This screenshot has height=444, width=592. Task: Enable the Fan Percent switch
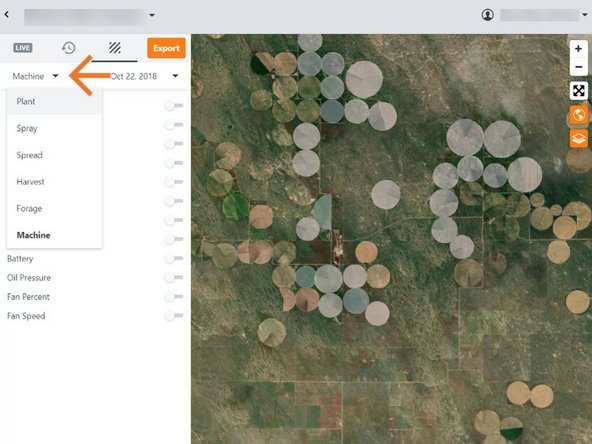pos(174,296)
